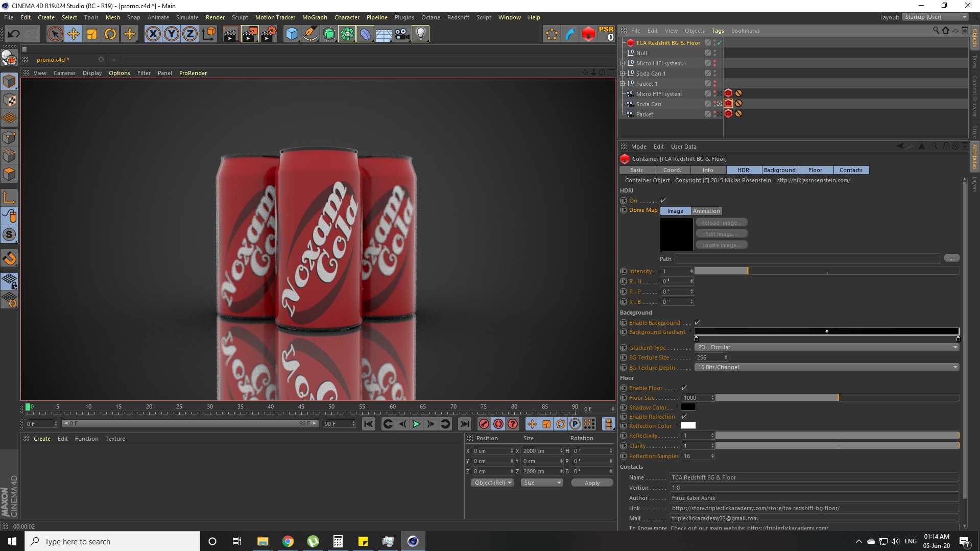Disable the Enable Reflection checkbox
The width and height of the screenshot is (980, 551).
[684, 417]
